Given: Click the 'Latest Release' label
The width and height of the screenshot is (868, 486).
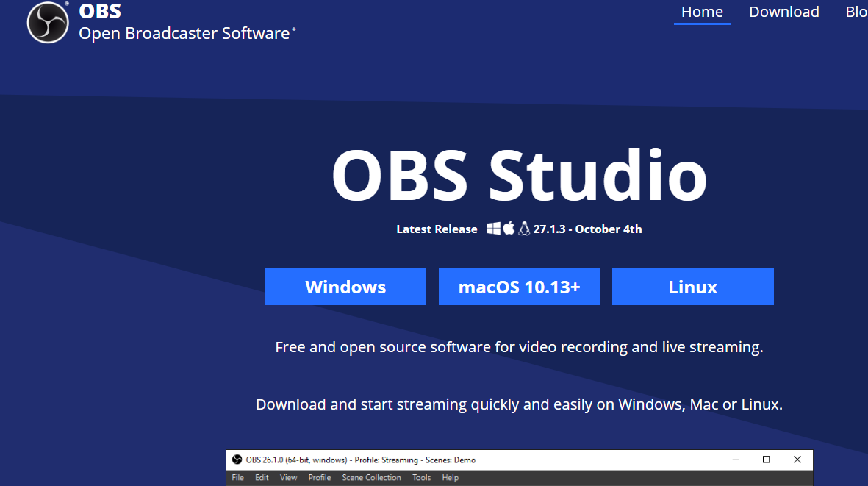Looking at the screenshot, I should 437,229.
